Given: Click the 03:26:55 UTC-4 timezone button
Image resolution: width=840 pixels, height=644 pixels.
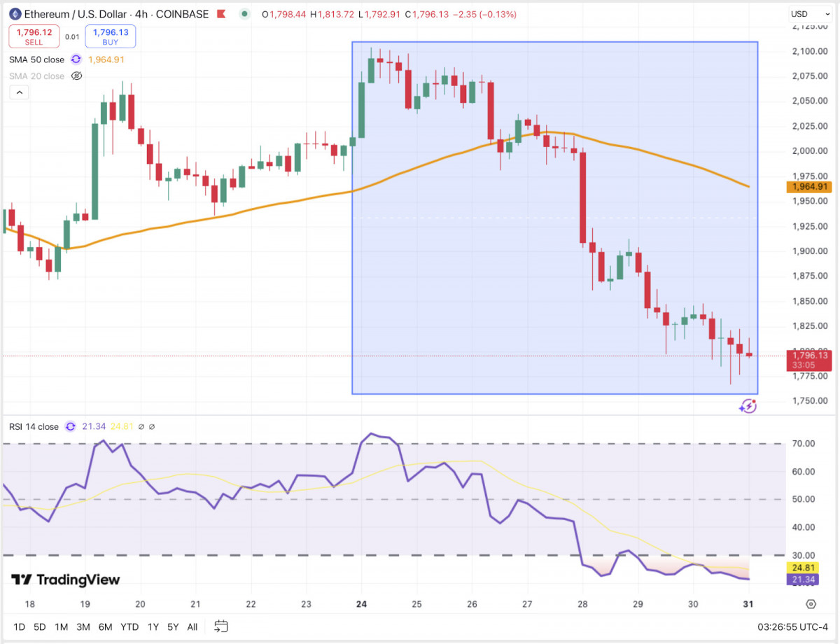Looking at the screenshot, I should (792, 626).
